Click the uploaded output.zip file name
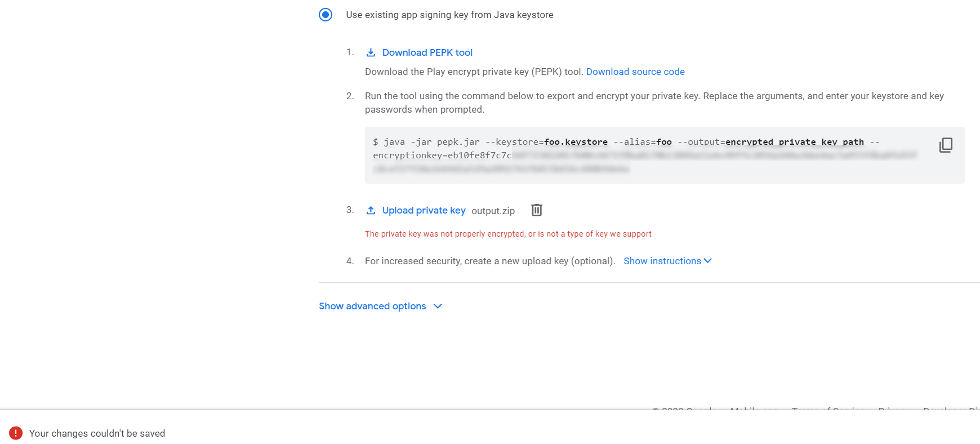 tap(493, 211)
